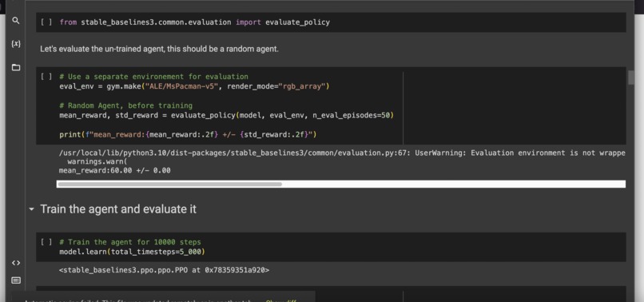Open the variables {x} panel
The height and width of the screenshot is (302, 644).
(16, 43)
